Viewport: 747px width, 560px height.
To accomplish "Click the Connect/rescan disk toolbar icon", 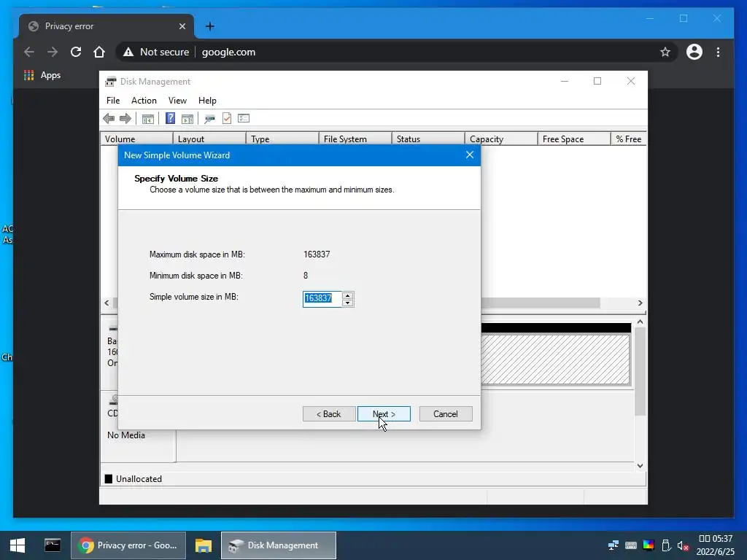I will [x=209, y=119].
